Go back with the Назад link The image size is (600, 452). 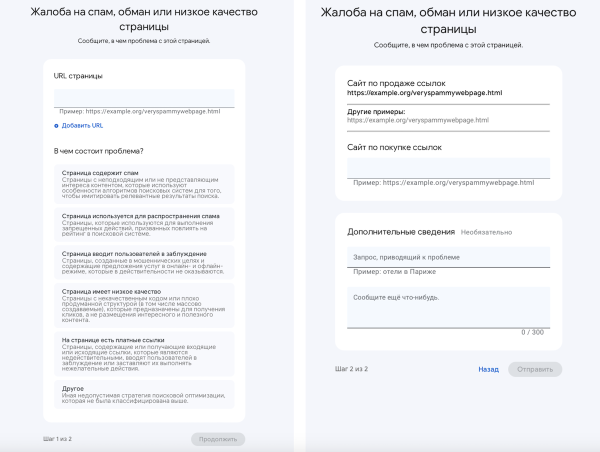(488, 369)
